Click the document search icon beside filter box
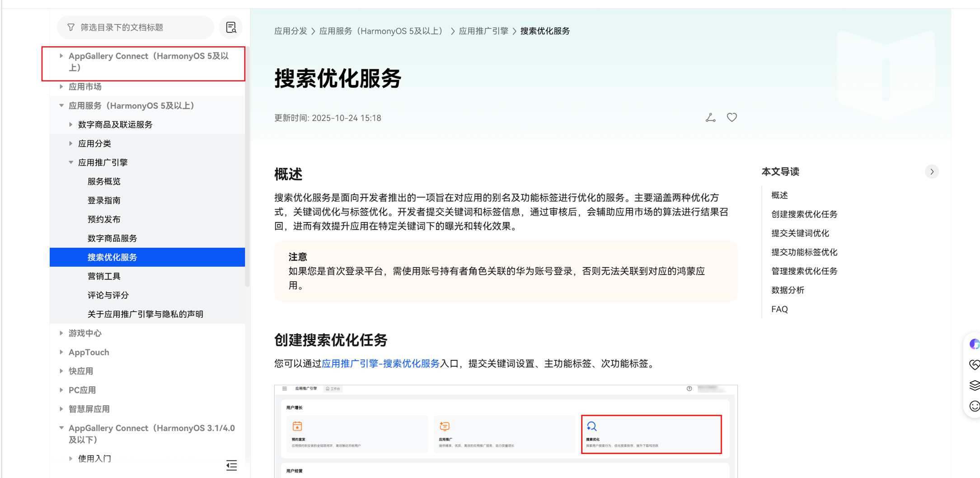The width and height of the screenshot is (980, 478). click(231, 28)
